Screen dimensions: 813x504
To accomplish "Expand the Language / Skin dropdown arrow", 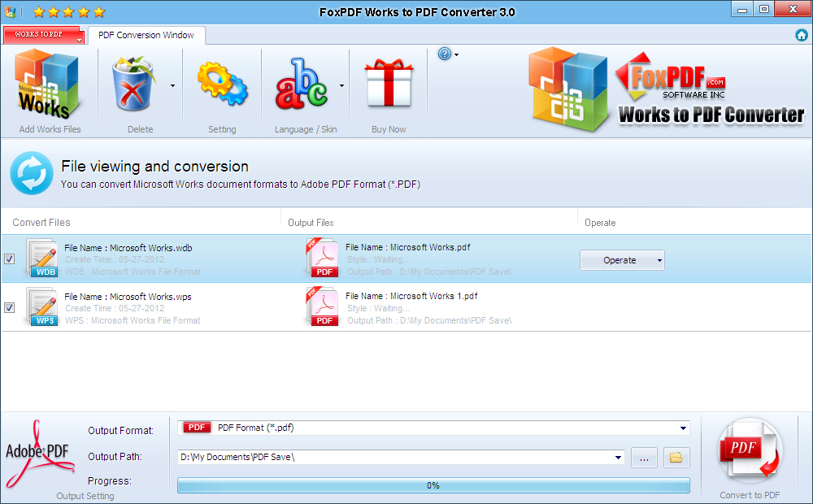I will pyautogui.click(x=341, y=85).
